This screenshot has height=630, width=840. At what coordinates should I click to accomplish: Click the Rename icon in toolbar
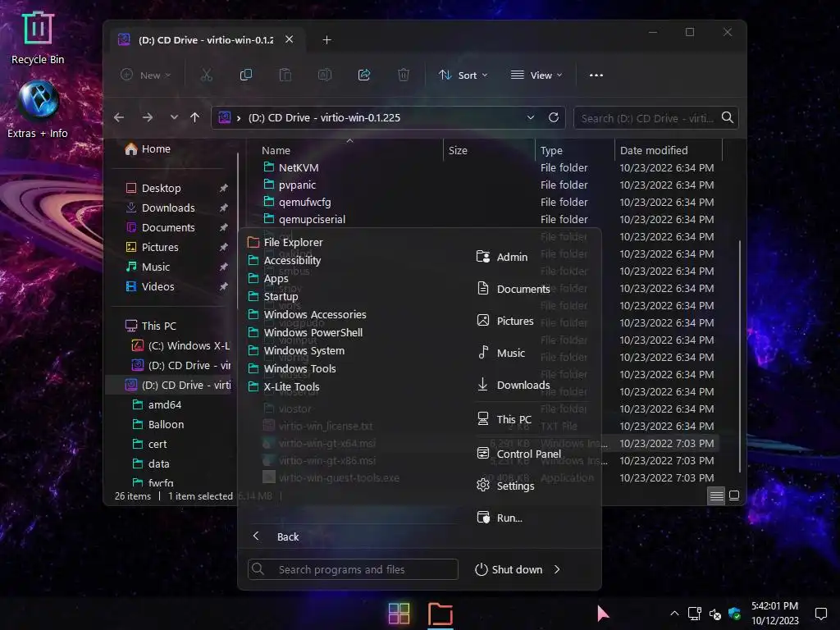tap(325, 75)
